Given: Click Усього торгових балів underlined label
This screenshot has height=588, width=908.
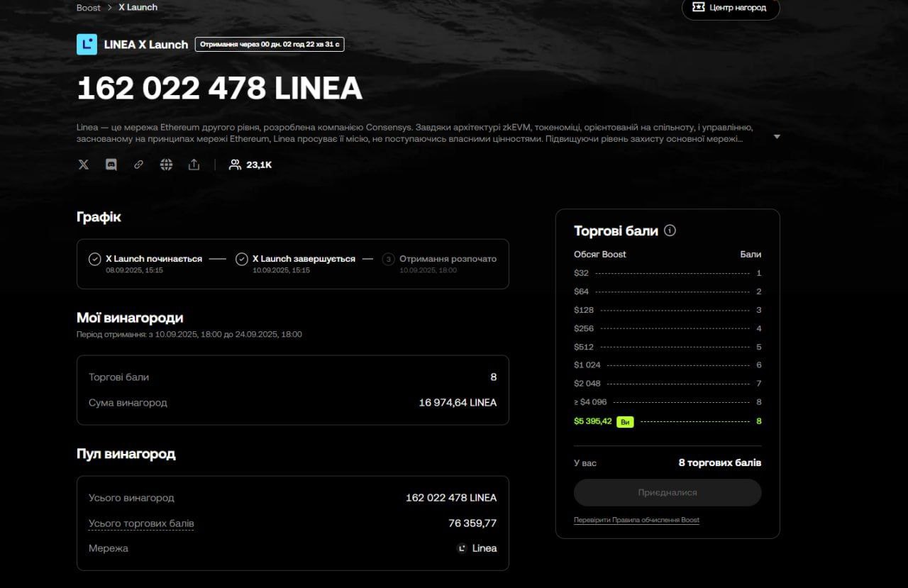Looking at the screenshot, I should [141, 523].
